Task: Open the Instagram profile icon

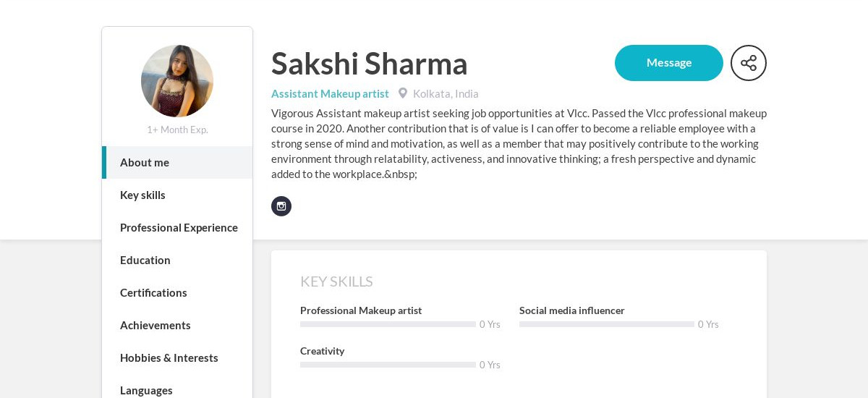Action: [x=281, y=206]
